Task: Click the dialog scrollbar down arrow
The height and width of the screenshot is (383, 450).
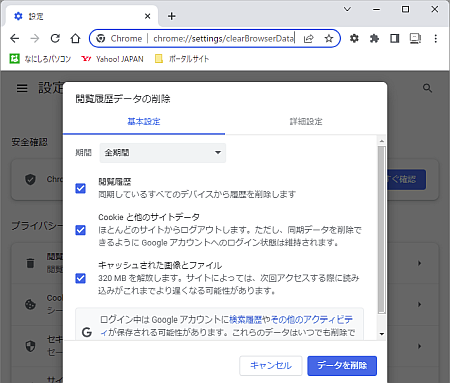Action: 382,334
